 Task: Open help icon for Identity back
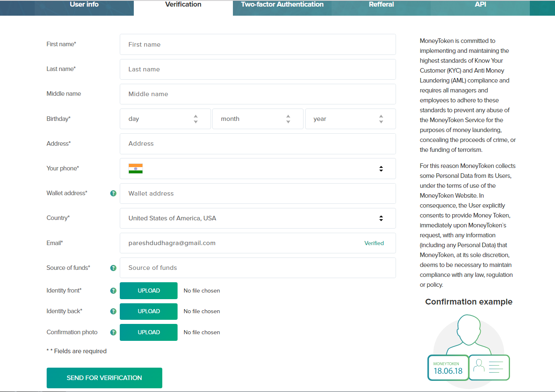pos(113,311)
